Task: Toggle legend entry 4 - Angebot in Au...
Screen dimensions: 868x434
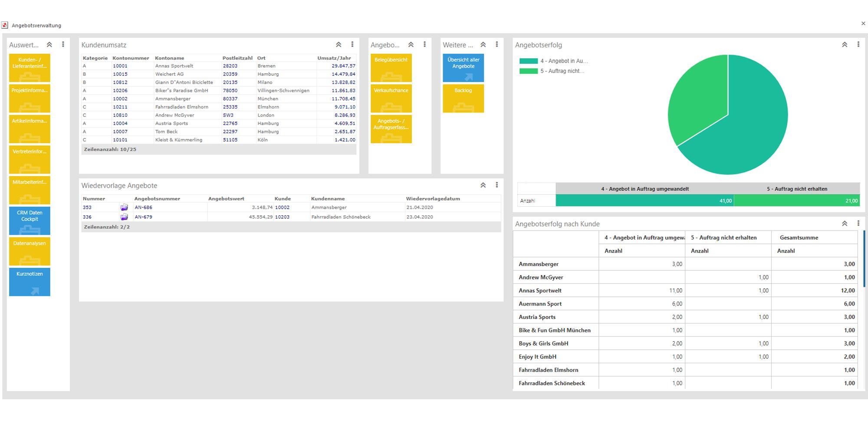Action: 554,61
